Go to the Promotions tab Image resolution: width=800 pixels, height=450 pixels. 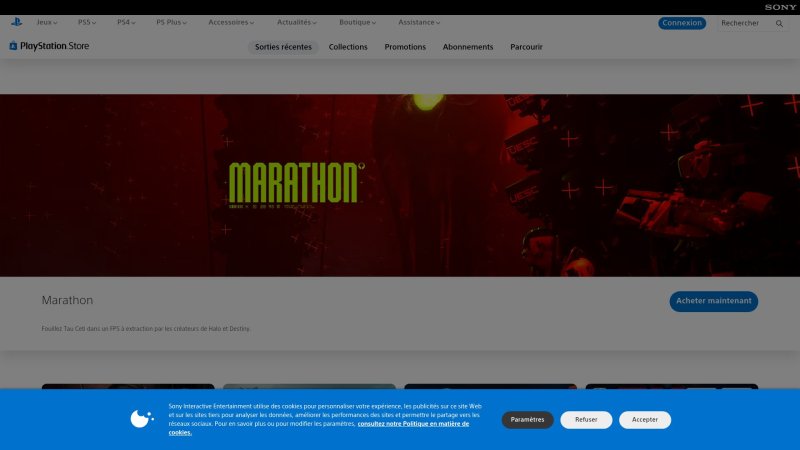point(405,47)
